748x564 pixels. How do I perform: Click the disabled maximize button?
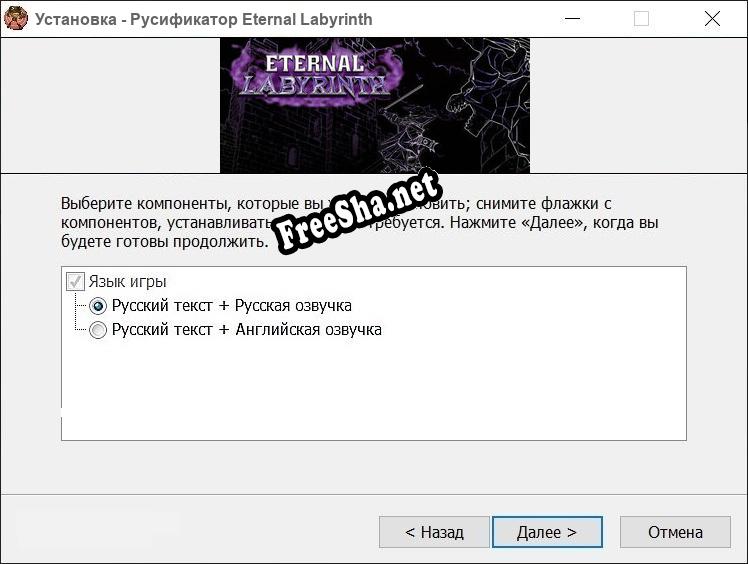pyautogui.click(x=641, y=19)
